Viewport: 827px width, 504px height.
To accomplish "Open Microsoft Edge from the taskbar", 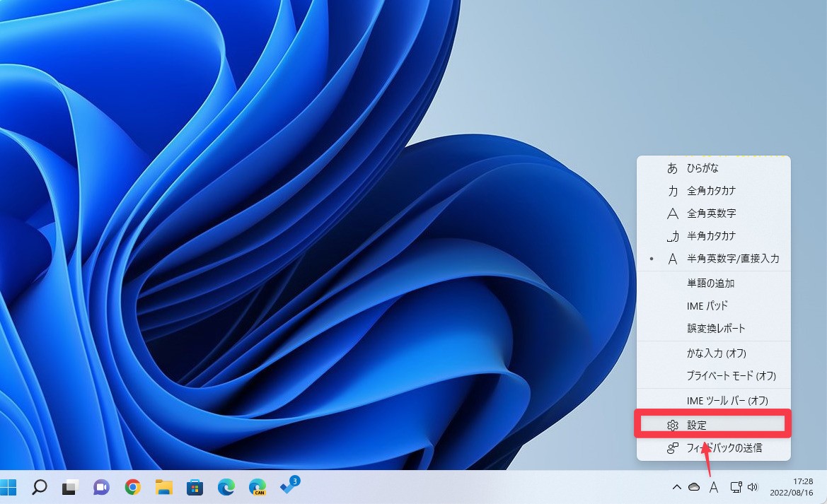I will 226,487.
